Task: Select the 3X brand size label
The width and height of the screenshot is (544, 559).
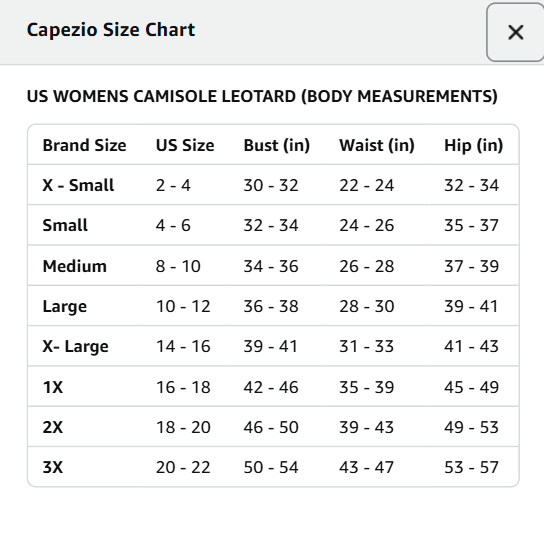Action: [53, 467]
